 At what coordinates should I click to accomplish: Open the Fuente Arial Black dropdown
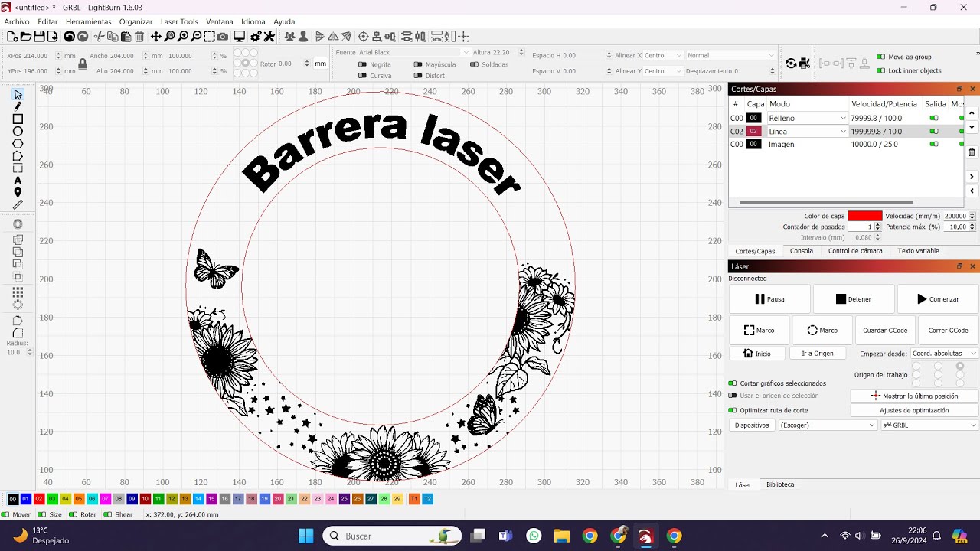pyautogui.click(x=413, y=52)
